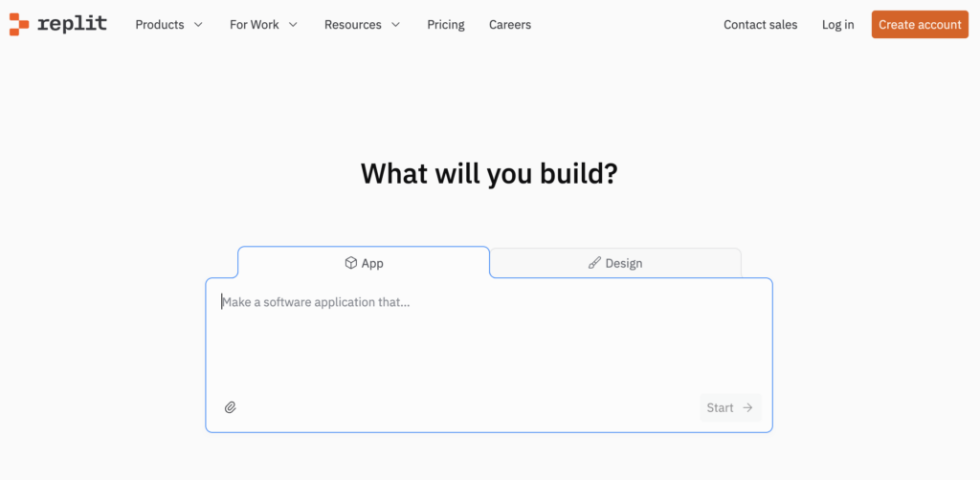980x480 pixels.
Task: Click the arrow icon on the Start button
Action: [748, 407]
